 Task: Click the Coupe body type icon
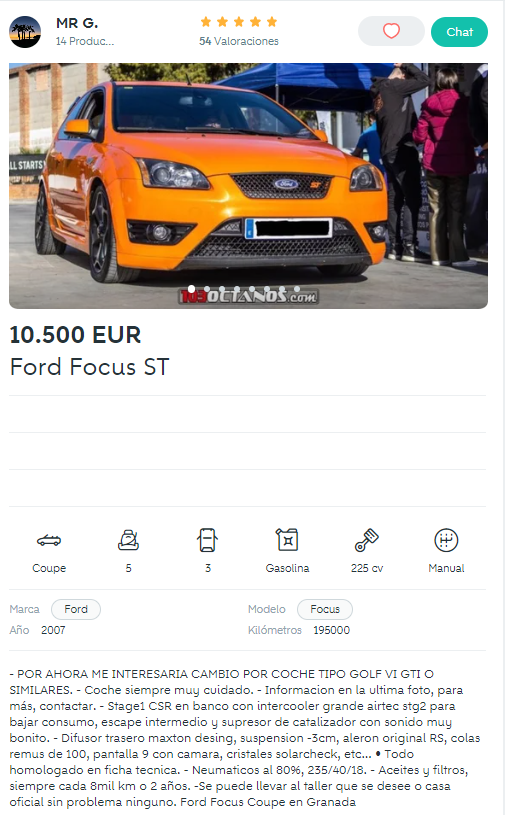49,541
